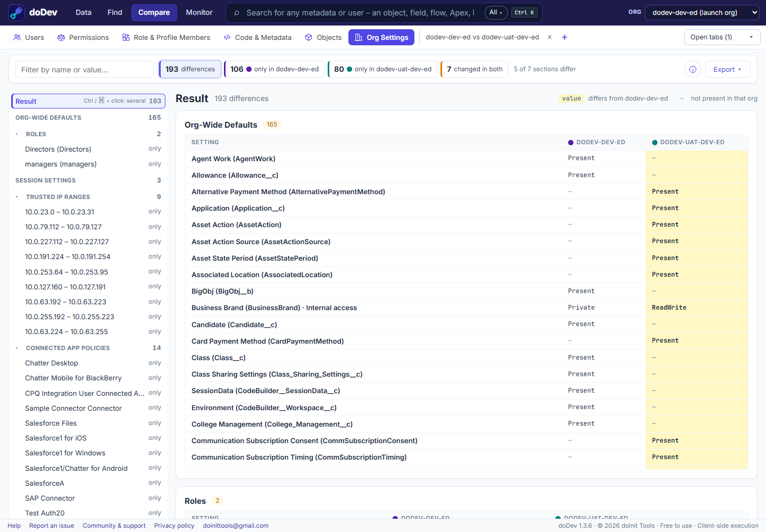This screenshot has width=766, height=532.
Task: Select the Org Settings section
Action: (x=381, y=37)
